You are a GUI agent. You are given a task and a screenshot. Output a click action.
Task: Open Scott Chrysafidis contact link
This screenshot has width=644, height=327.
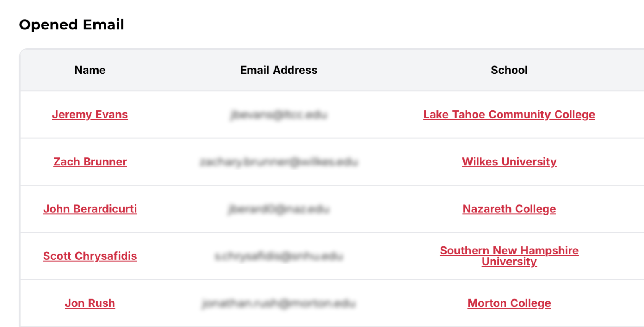click(x=90, y=256)
